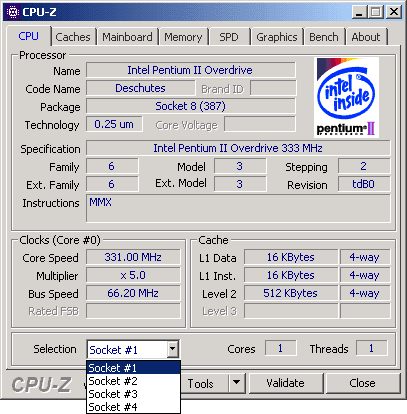Switch to the Bench tab
This screenshot has height=414, width=407.
[324, 37]
